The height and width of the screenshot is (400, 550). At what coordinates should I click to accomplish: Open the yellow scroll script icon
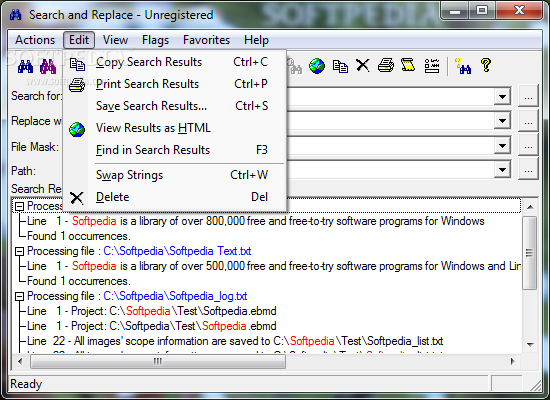[408, 65]
